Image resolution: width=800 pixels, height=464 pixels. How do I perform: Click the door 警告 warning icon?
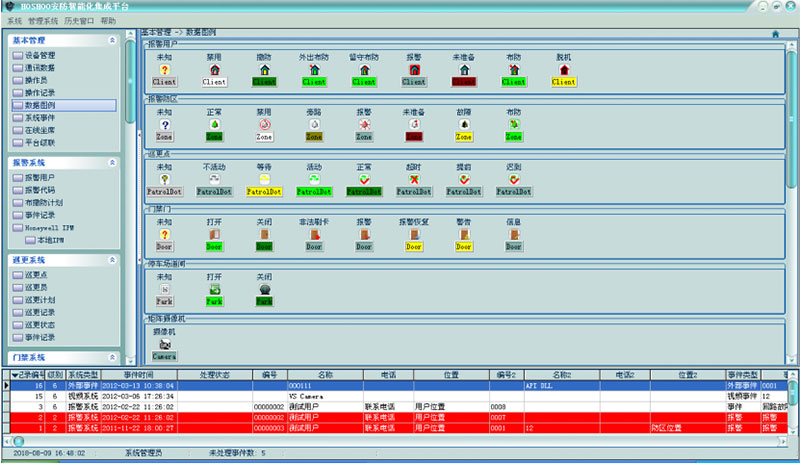[x=464, y=234]
